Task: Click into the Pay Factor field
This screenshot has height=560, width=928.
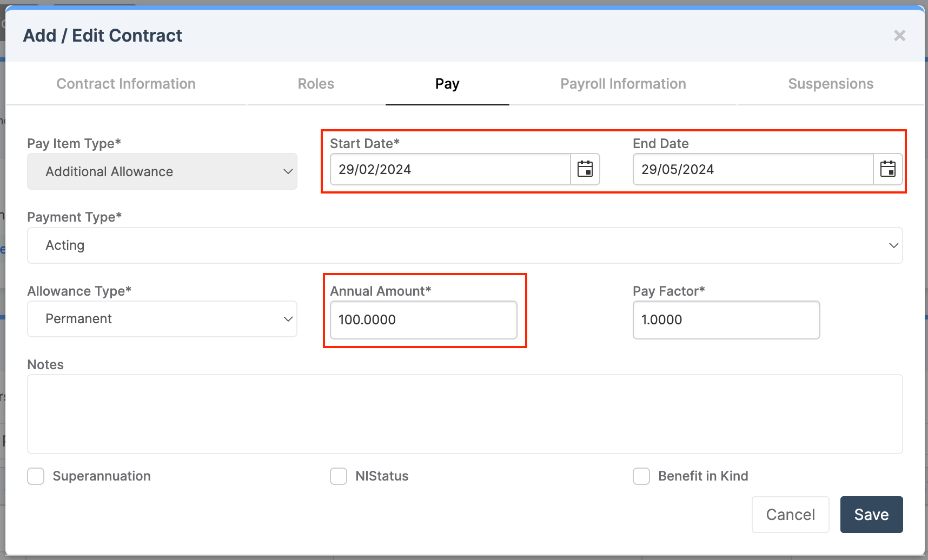Action: pos(726,320)
